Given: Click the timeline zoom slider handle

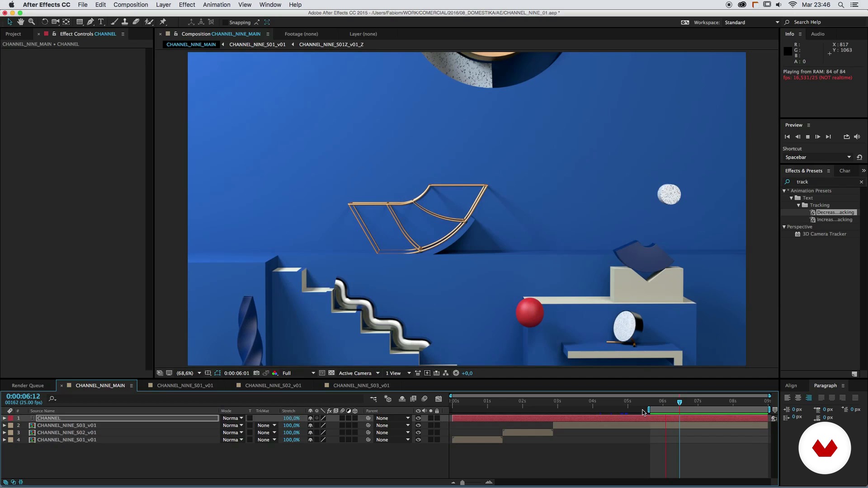Looking at the screenshot, I should [x=462, y=483].
